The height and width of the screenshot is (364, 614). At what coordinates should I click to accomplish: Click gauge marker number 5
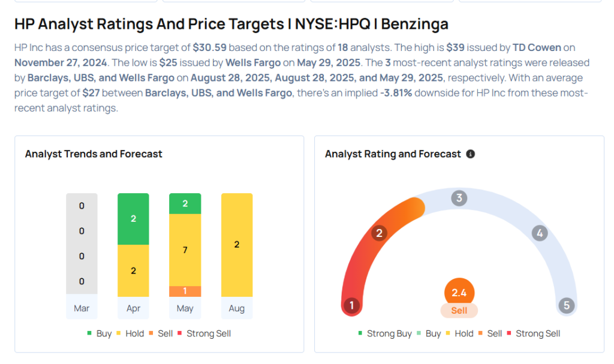[x=566, y=306]
